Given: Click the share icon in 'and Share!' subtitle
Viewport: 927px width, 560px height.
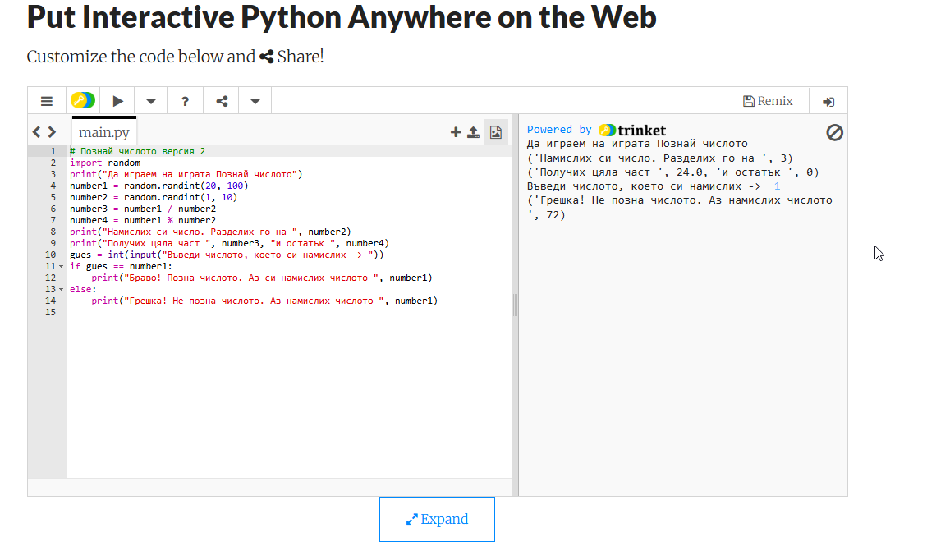Looking at the screenshot, I should click(267, 57).
